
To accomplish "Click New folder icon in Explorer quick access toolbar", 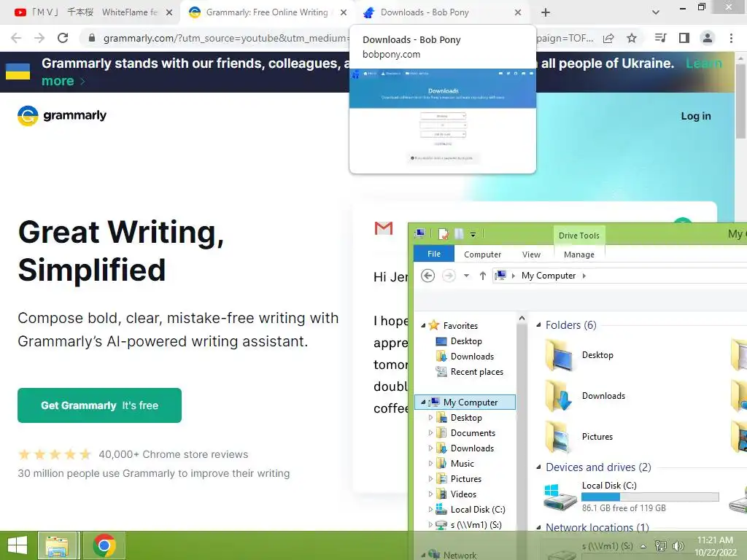I will [x=459, y=234].
